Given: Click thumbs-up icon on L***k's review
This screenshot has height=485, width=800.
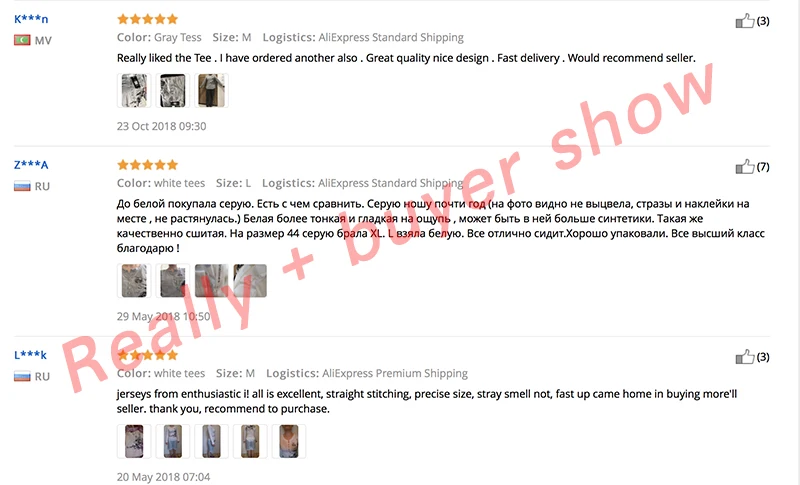Looking at the screenshot, I should pos(744,357).
